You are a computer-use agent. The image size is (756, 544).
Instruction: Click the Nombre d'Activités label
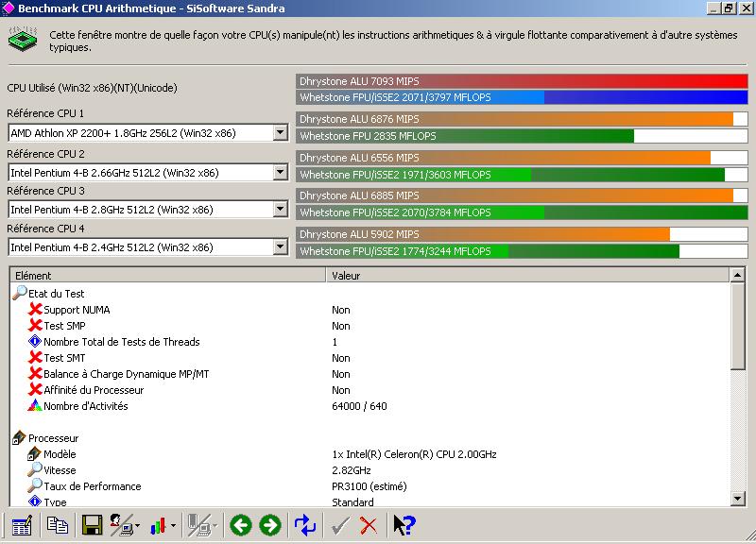tap(85, 406)
